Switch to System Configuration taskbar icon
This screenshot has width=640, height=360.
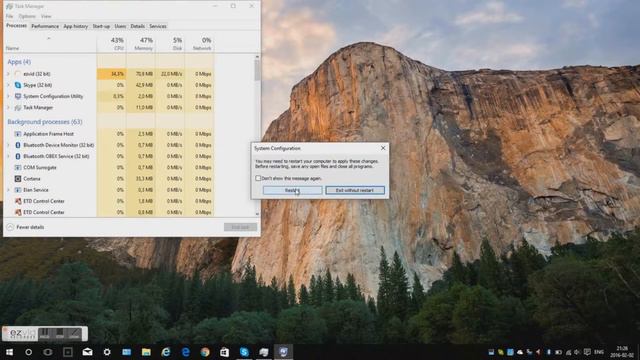coord(283,352)
